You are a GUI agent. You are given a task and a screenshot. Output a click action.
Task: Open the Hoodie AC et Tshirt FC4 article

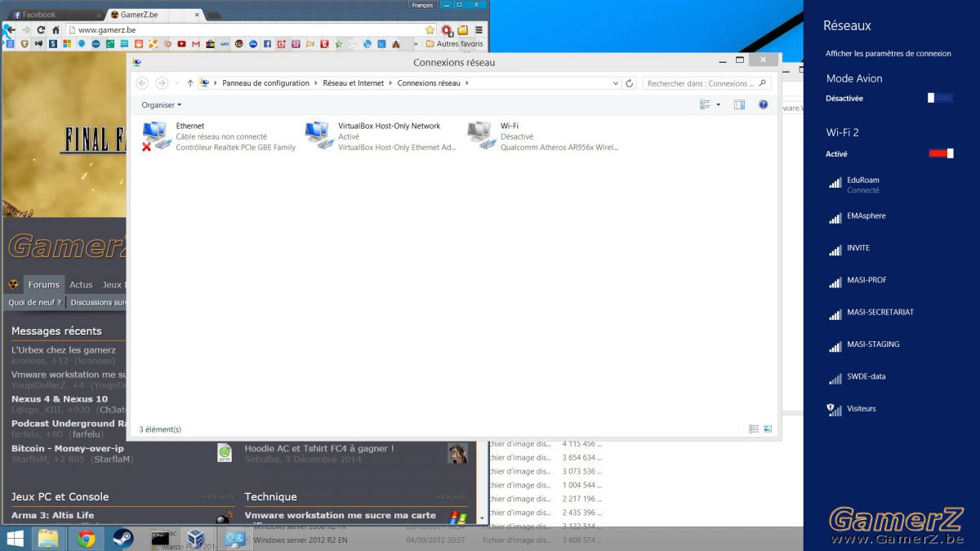click(319, 448)
